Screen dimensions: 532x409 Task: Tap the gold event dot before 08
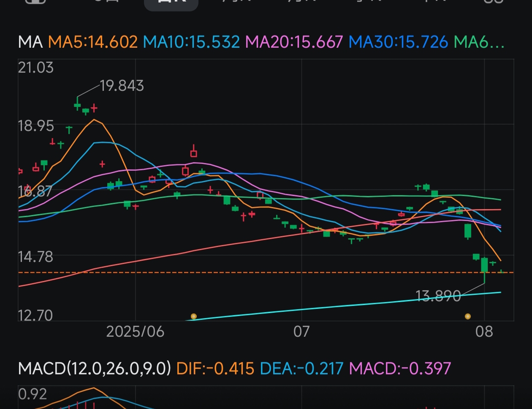coord(467,316)
